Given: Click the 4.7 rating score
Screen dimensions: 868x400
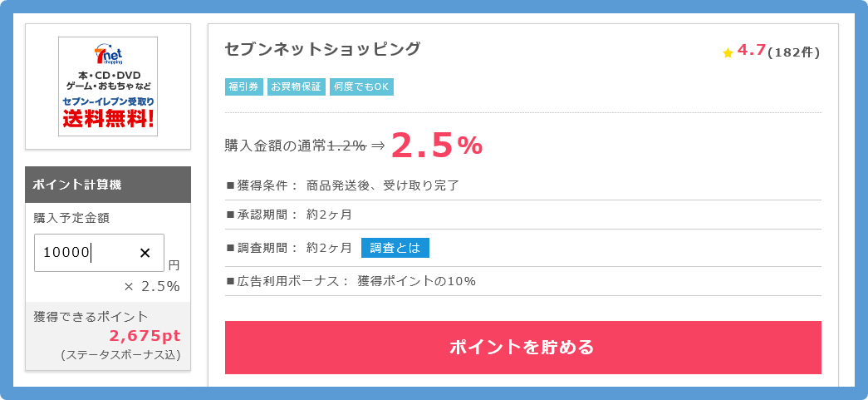Looking at the screenshot, I should point(751,51).
